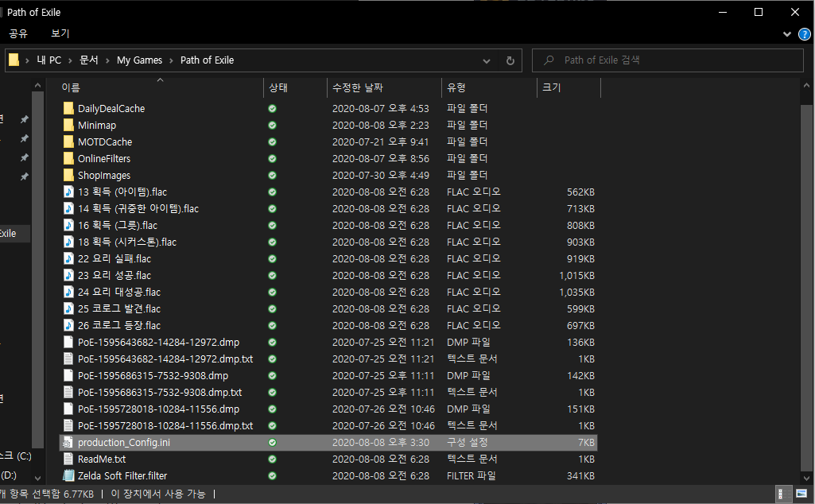
Task: Select the file 18 획득 (시커스톤).flac
Action: [127, 242]
